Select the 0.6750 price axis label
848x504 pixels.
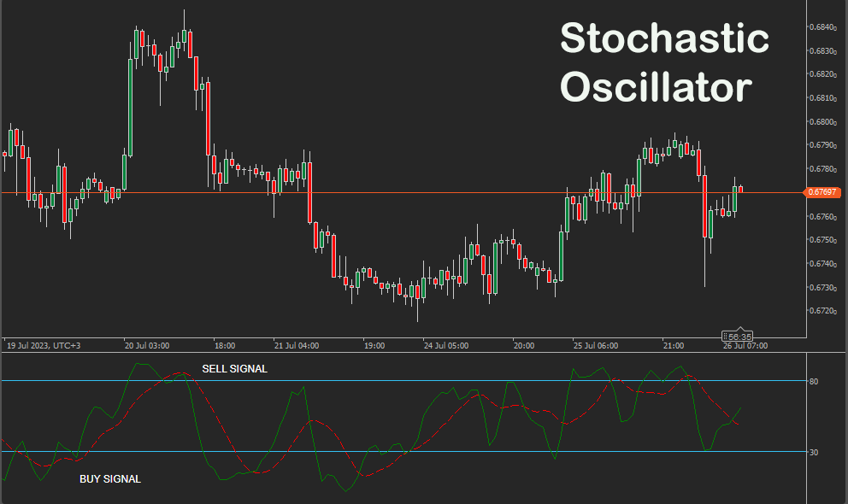tap(823, 240)
